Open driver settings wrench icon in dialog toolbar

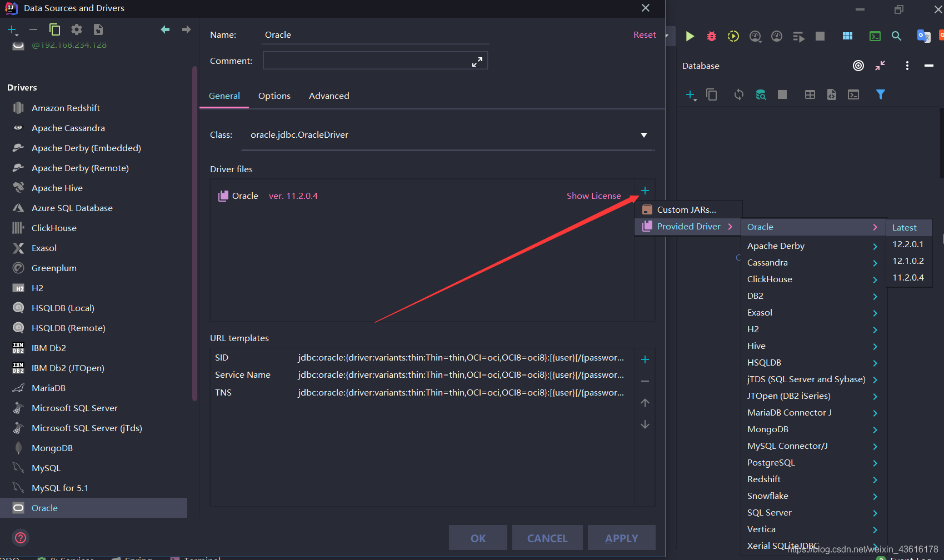click(x=77, y=29)
